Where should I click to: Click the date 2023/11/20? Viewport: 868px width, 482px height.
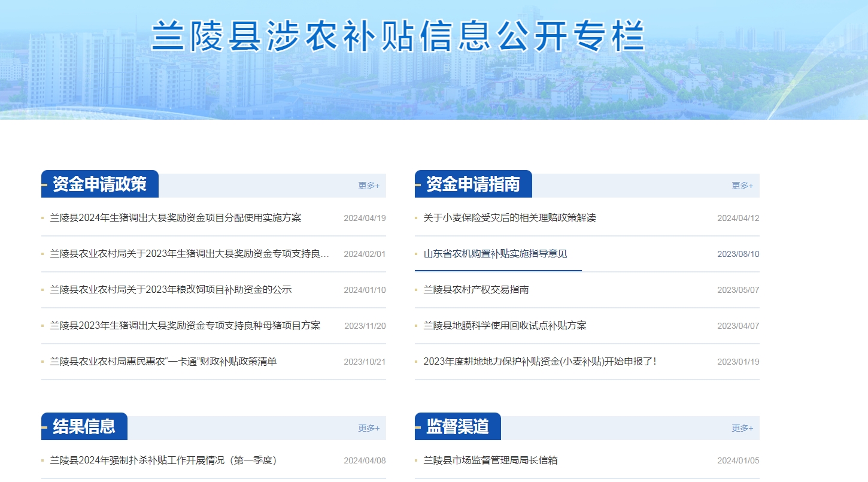365,326
